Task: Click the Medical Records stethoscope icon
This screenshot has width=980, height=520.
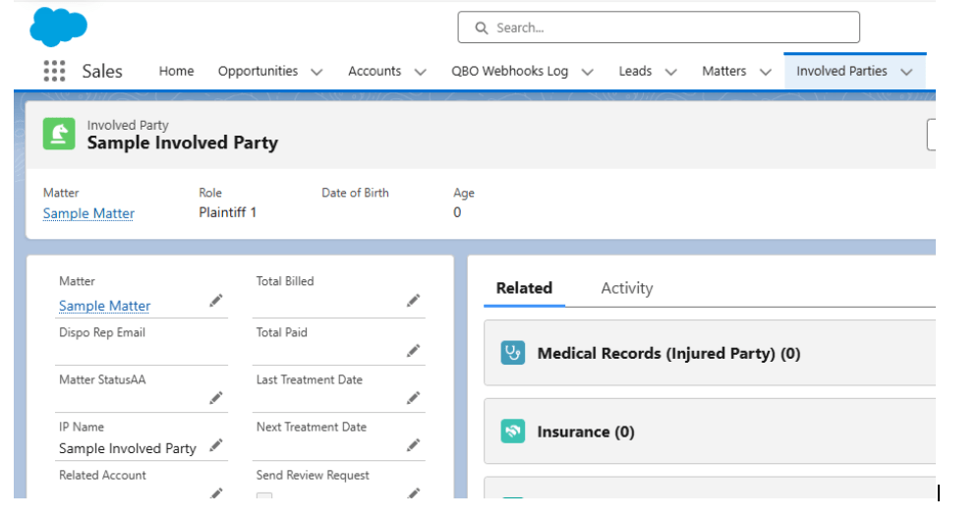Action: pos(513,353)
